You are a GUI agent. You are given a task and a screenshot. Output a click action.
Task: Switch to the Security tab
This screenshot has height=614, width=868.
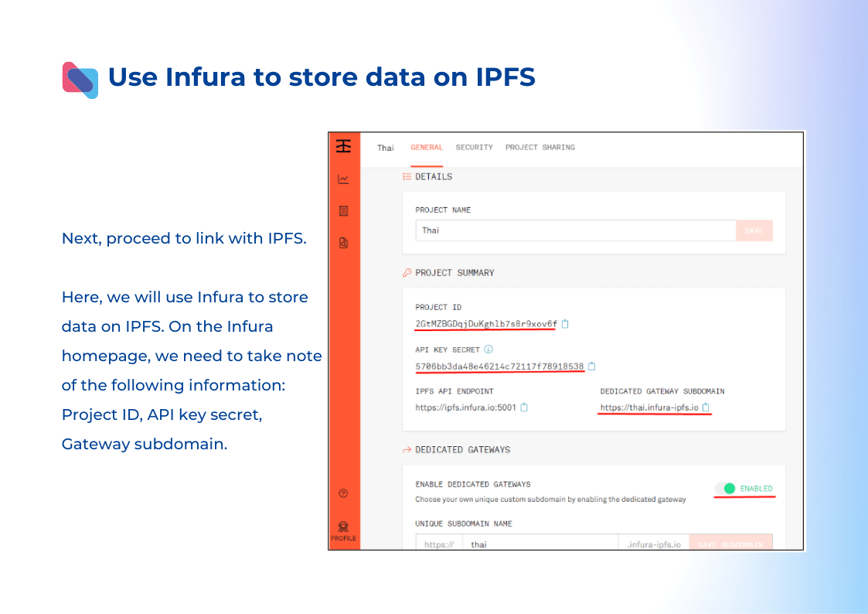tap(474, 148)
